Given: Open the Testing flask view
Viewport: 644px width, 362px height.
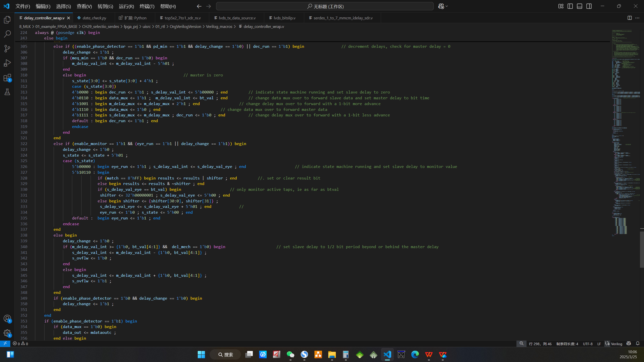Looking at the screenshot, I should pos(7,92).
